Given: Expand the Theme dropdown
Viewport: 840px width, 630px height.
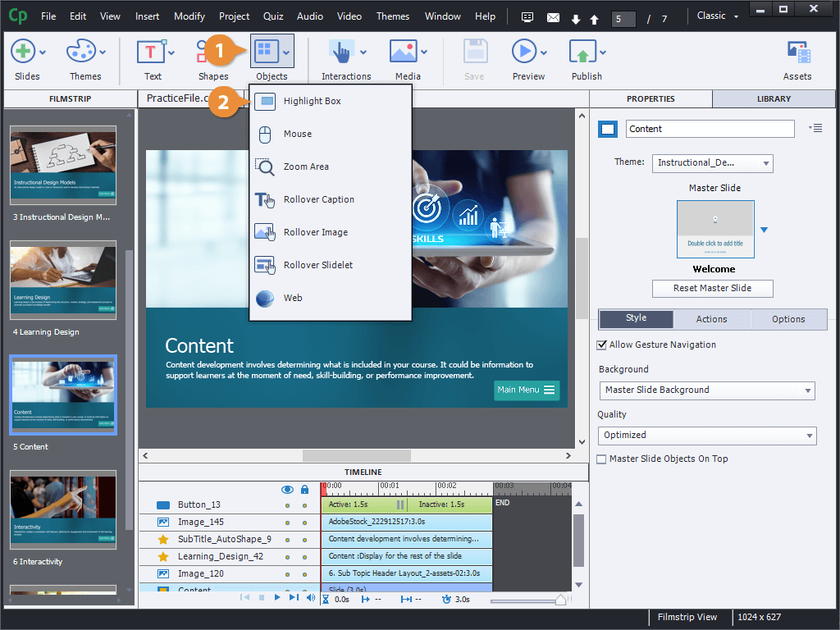Looking at the screenshot, I should coord(712,163).
